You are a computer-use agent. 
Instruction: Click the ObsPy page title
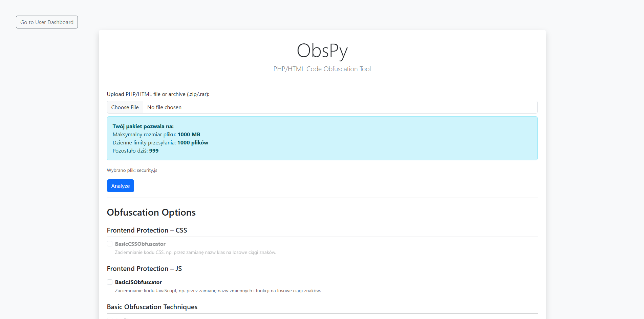click(x=322, y=51)
